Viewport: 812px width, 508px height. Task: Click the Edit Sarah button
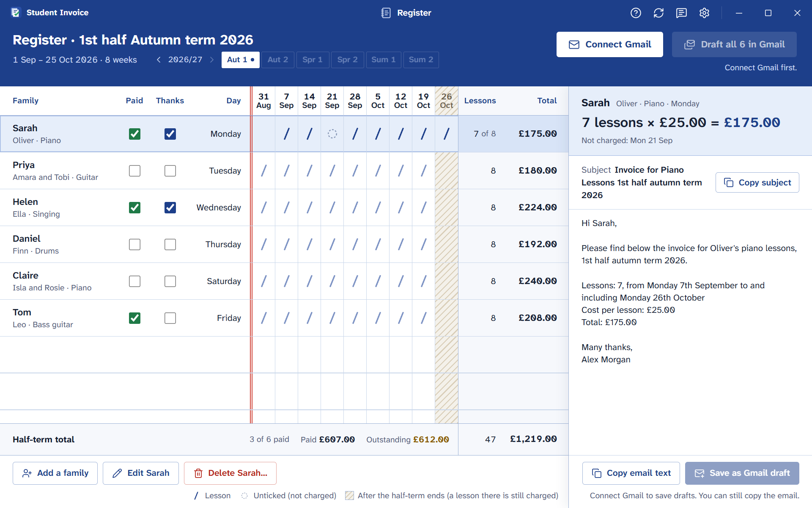(x=141, y=473)
